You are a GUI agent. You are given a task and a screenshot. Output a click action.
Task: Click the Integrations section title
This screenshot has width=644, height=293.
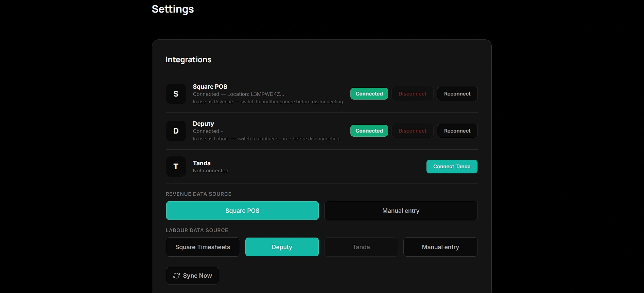188,60
